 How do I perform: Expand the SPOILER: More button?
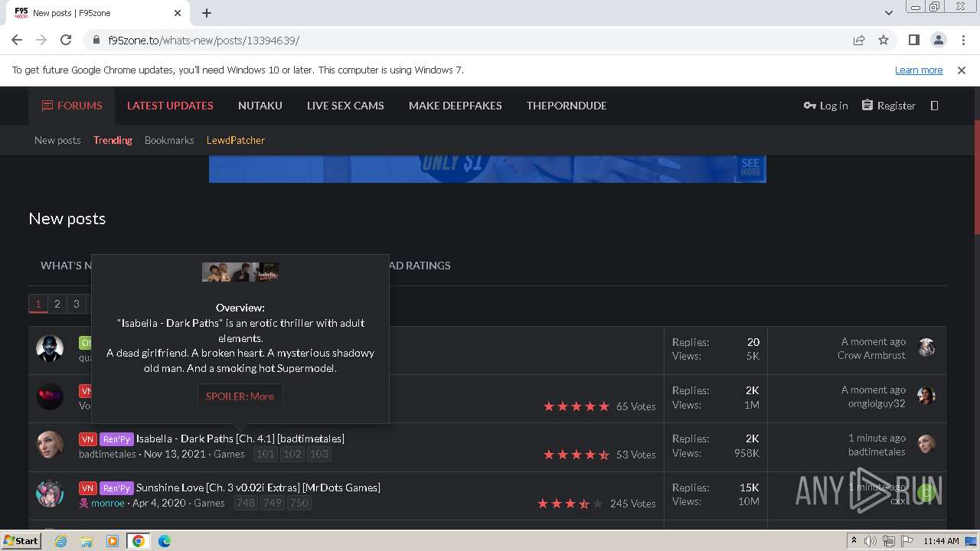coord(240,396)
